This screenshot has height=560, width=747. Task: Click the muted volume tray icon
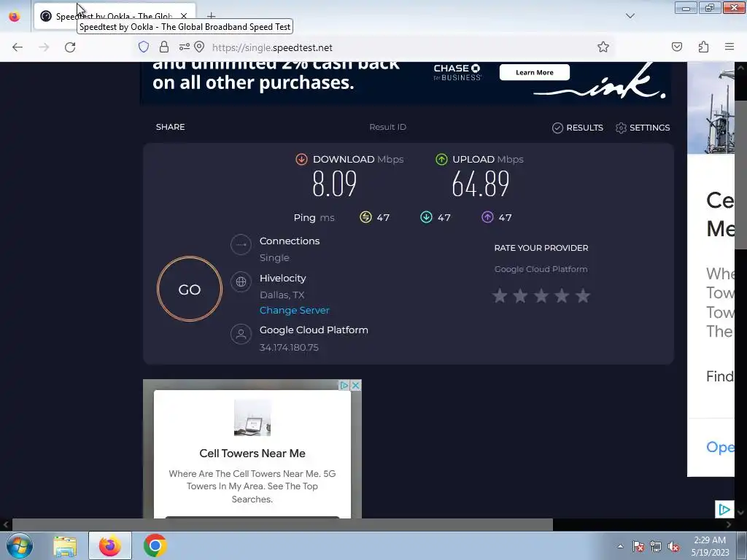click(x=673, y=546)
